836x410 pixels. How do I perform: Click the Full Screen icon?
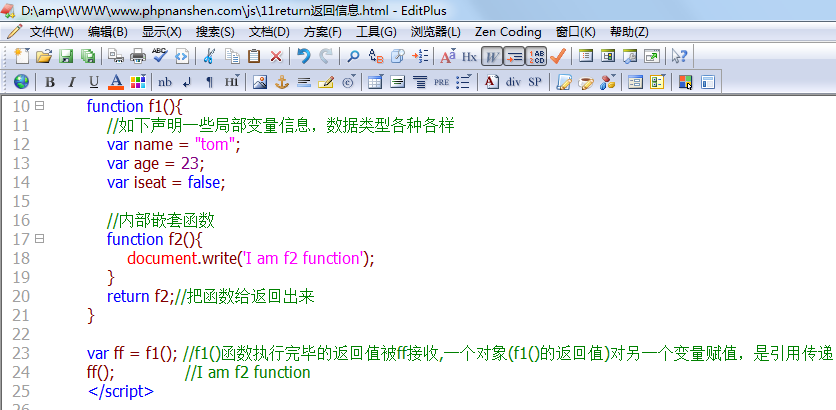coord(652,56)
